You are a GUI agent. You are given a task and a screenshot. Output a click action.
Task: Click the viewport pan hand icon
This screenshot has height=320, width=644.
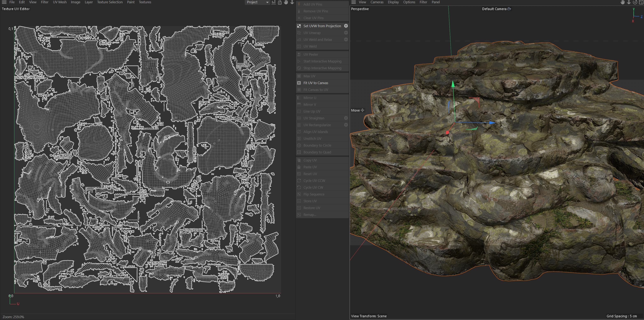[623, 2]
